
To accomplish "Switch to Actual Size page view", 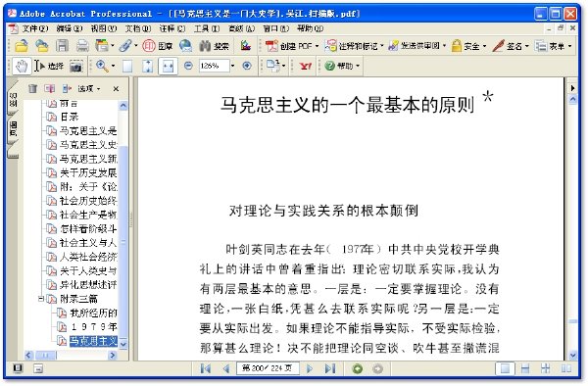I will coord(127,66).
